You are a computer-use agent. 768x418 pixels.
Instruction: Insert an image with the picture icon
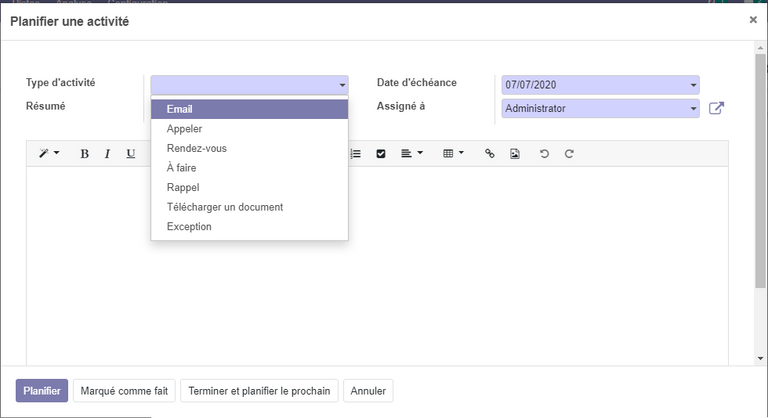(x=515, y=154)
